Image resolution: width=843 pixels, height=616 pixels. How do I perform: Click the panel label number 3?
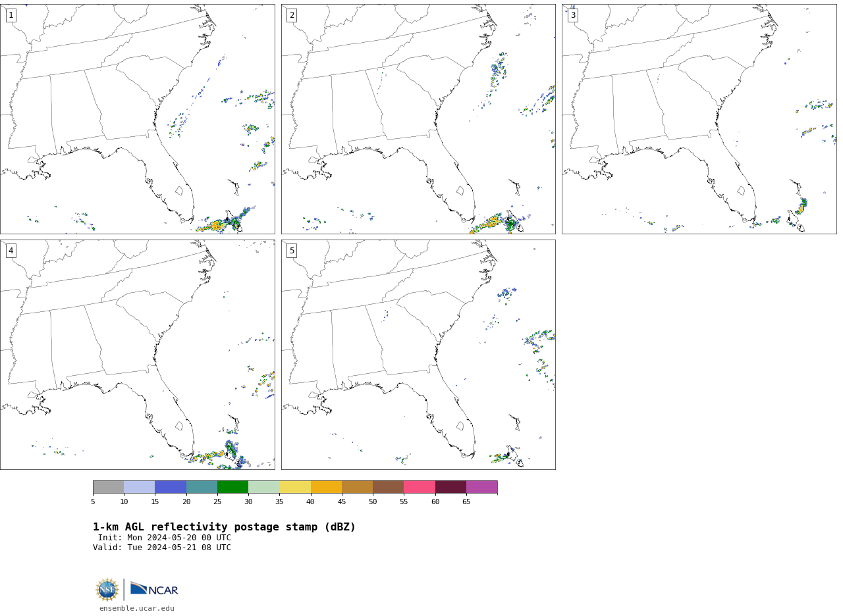(x=572, y=15)
